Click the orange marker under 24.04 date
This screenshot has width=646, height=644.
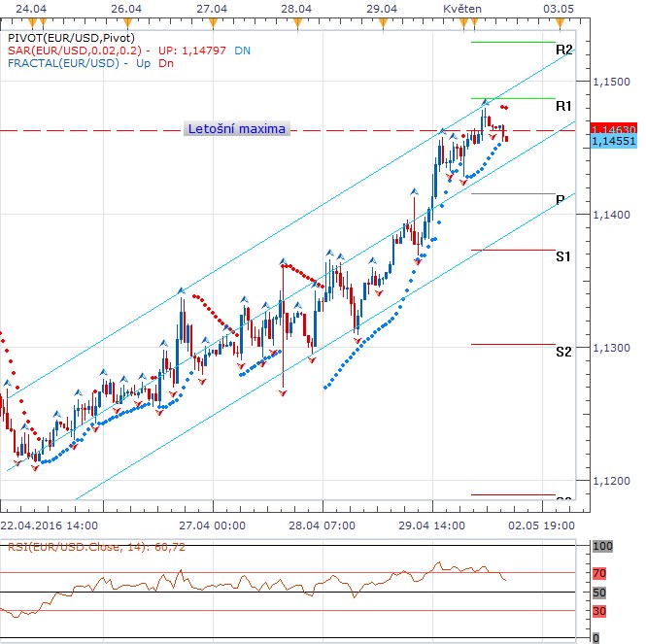[32, 19]
